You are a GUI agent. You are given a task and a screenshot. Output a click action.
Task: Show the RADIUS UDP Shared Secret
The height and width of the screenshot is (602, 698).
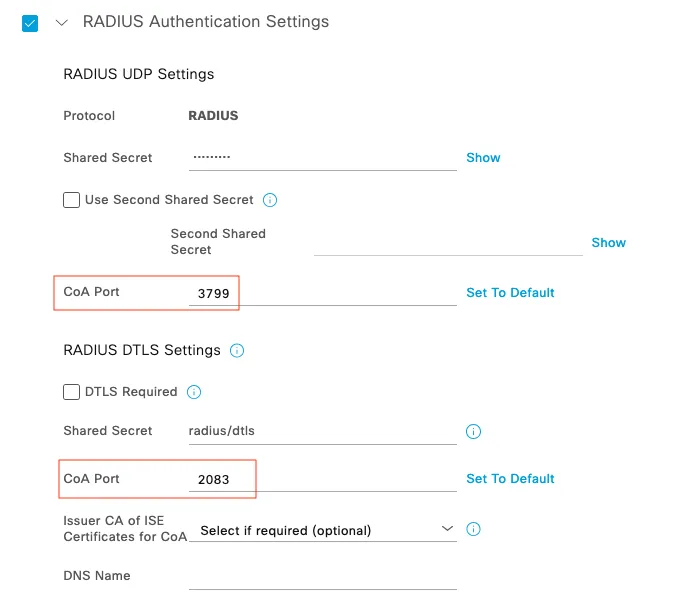tap(483, 158)
